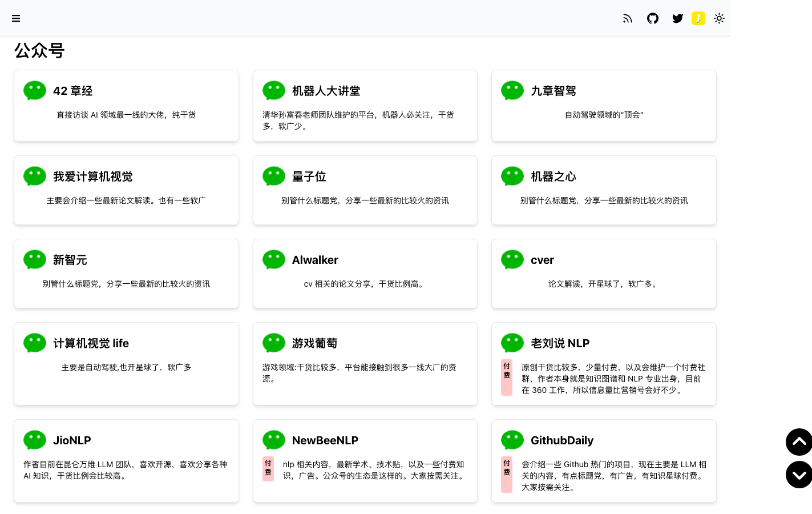812x514 pixels.
Task: Click WeChat icon on cver card
Action: tap(512, 260)
